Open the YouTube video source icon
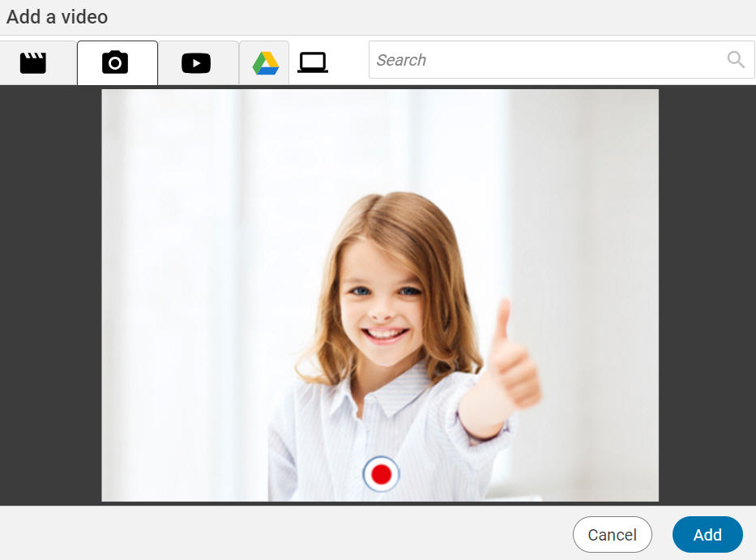The height and width of the screenshot is (560, 756). [x=197, y=62]
